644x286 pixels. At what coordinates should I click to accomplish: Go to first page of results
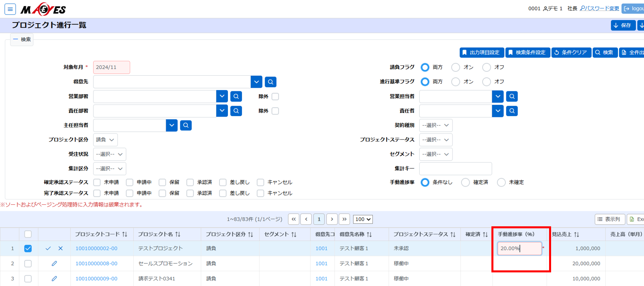[x=294, y=219]
